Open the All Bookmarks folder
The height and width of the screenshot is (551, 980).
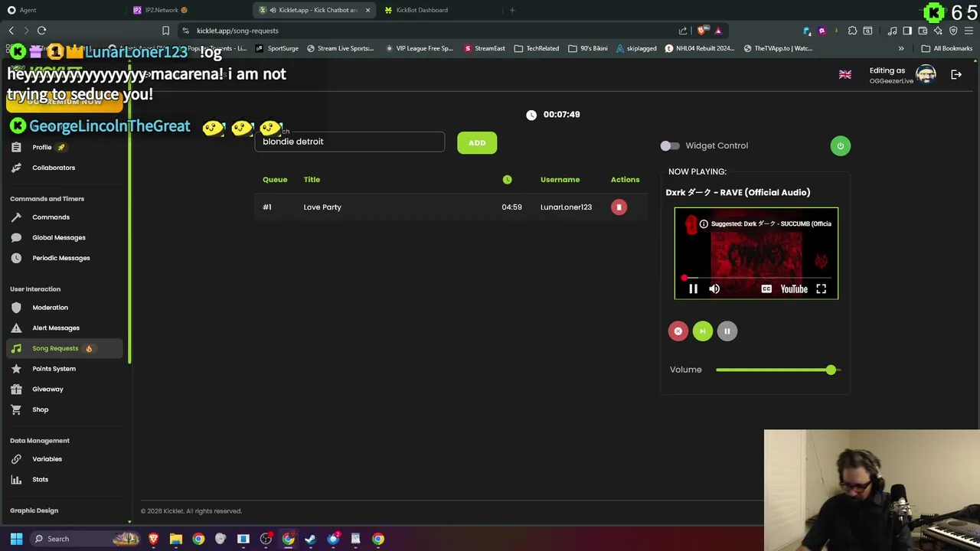(947, 48)
